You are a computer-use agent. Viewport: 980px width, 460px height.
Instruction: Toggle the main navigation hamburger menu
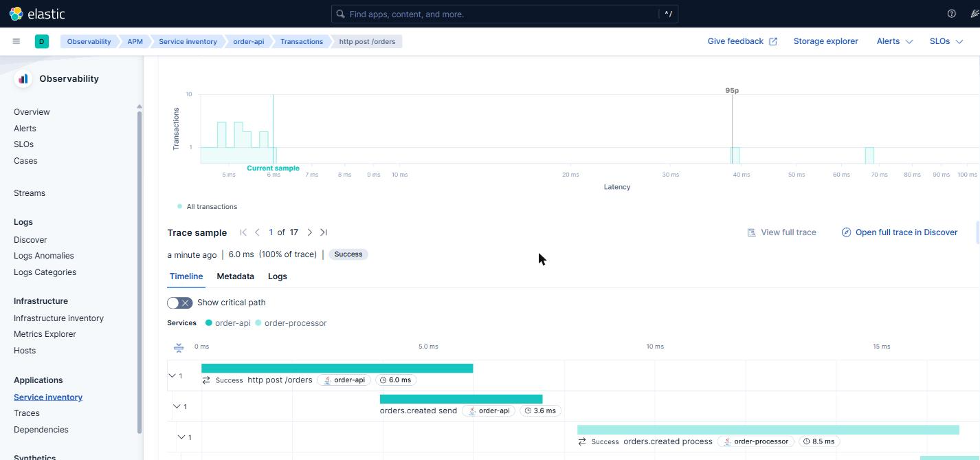point(16,41)
